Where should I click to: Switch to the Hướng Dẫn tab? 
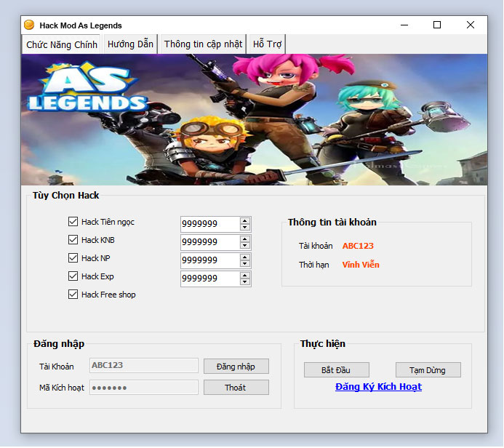tap(130, 44)
